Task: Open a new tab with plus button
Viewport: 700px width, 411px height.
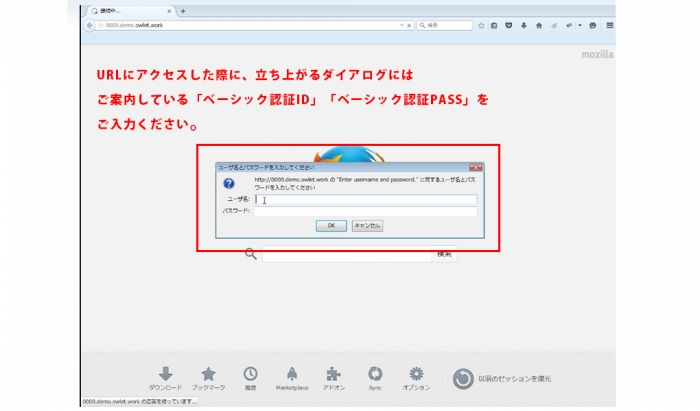Action: pyautogui.click(x=183, y=11)
